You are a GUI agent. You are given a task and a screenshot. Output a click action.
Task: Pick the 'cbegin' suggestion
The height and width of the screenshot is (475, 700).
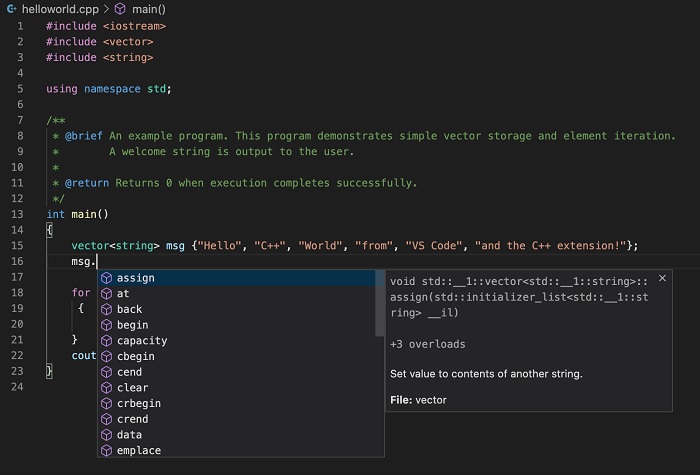pos(135,357)
